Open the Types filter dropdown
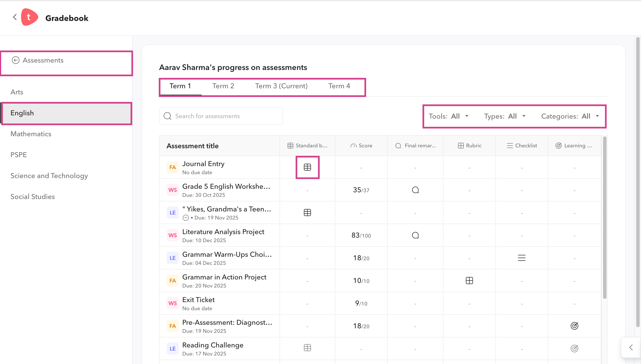This screenshot has height=364, width=641. coord(505,116)
